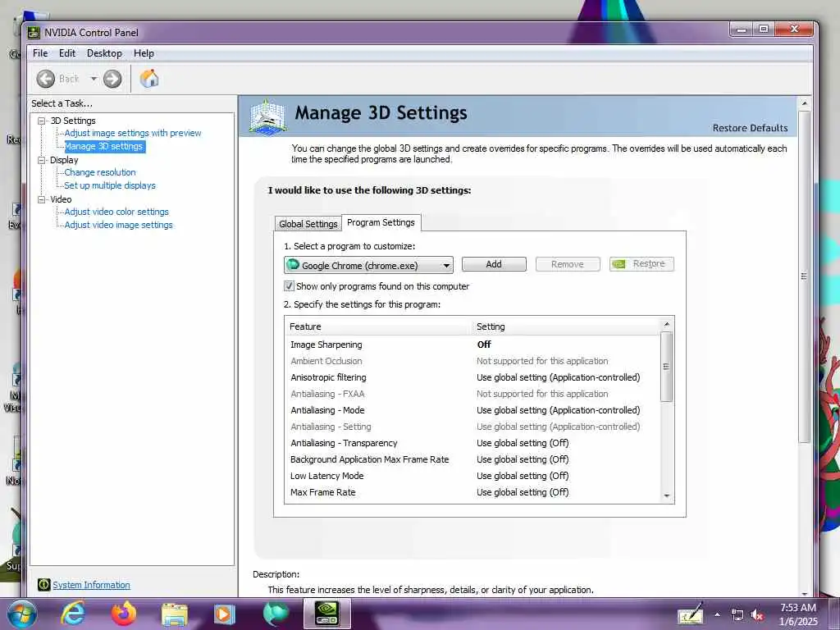Click main page vertical scrollbar thumb
Image resolution: width=840 pixels, height=630 pixels.
tap(804, 276)
